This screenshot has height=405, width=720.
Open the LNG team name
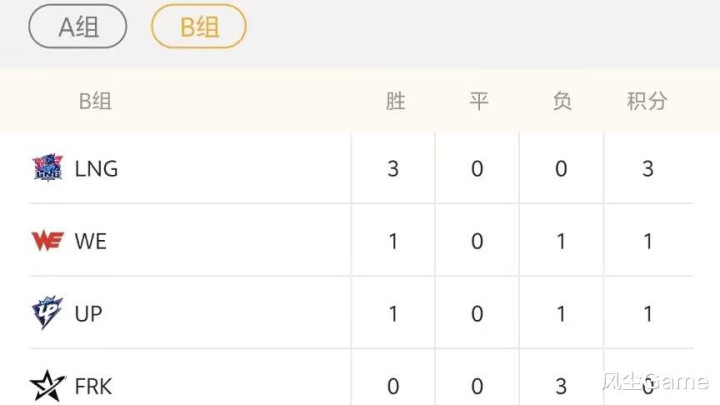point(96,169)
